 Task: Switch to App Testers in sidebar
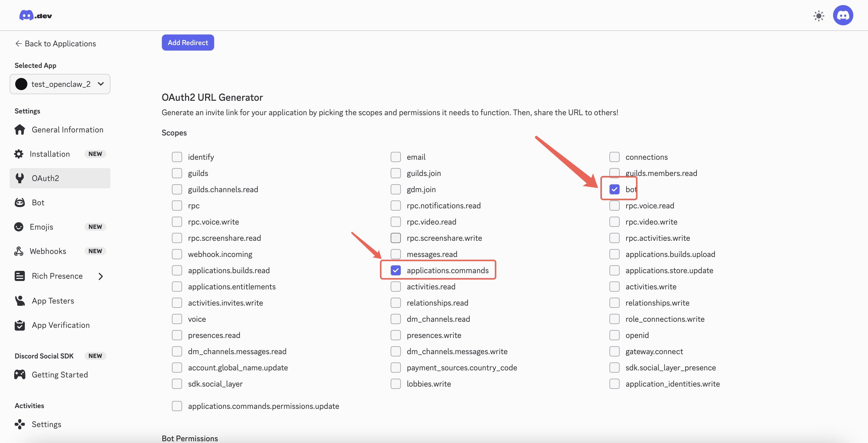click(53, 300)
